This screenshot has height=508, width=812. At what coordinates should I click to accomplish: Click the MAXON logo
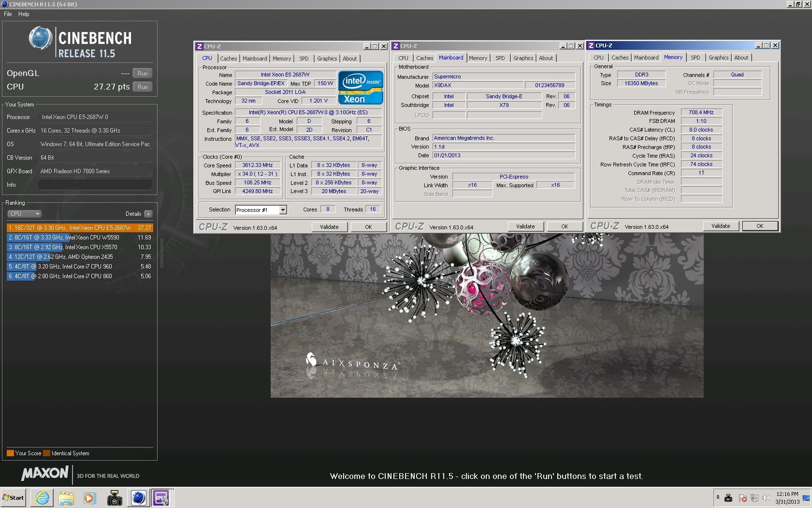point(45,474)
